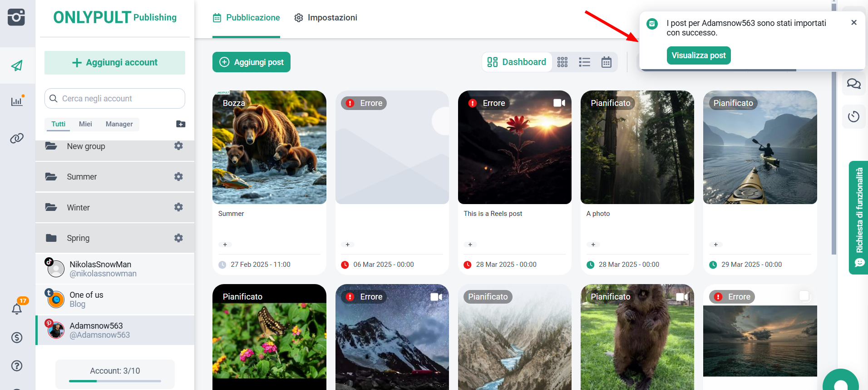This screenshot has width=868, height=390.
Task: Switch to grid view icon
Action: pyautogui.click(x=562, y=62)
